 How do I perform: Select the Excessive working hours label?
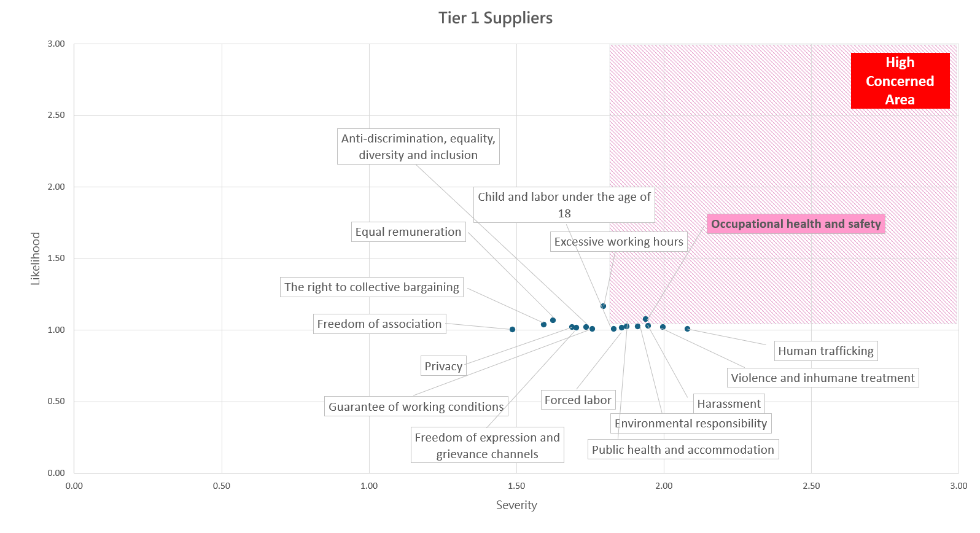coord(618,242)
